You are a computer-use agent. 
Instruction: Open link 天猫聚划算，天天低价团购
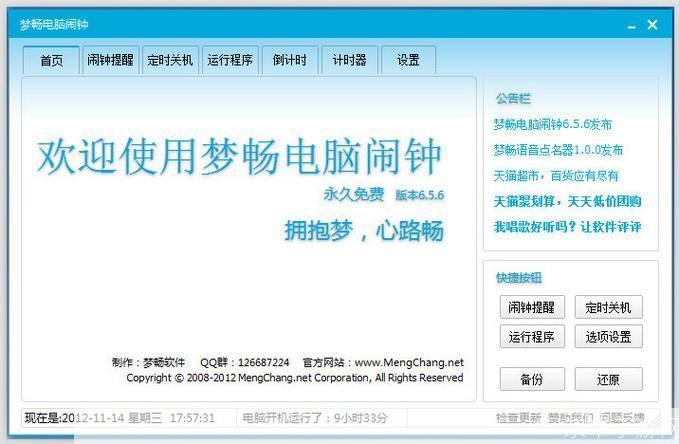coord(568,201)
